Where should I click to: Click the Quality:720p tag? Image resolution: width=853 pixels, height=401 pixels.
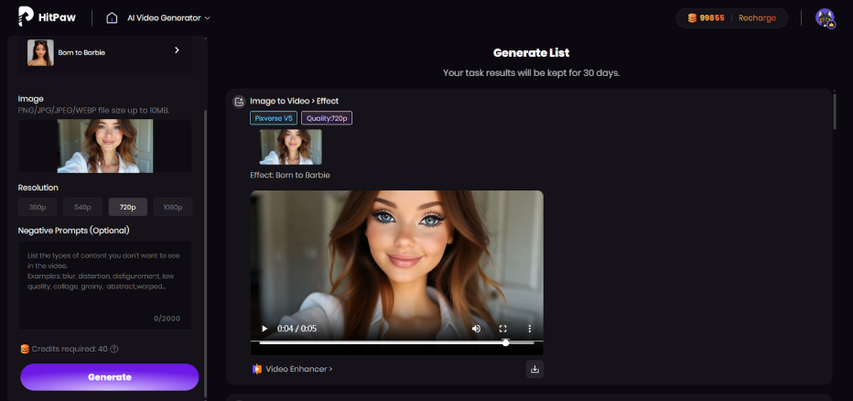[x=327, y=118]
